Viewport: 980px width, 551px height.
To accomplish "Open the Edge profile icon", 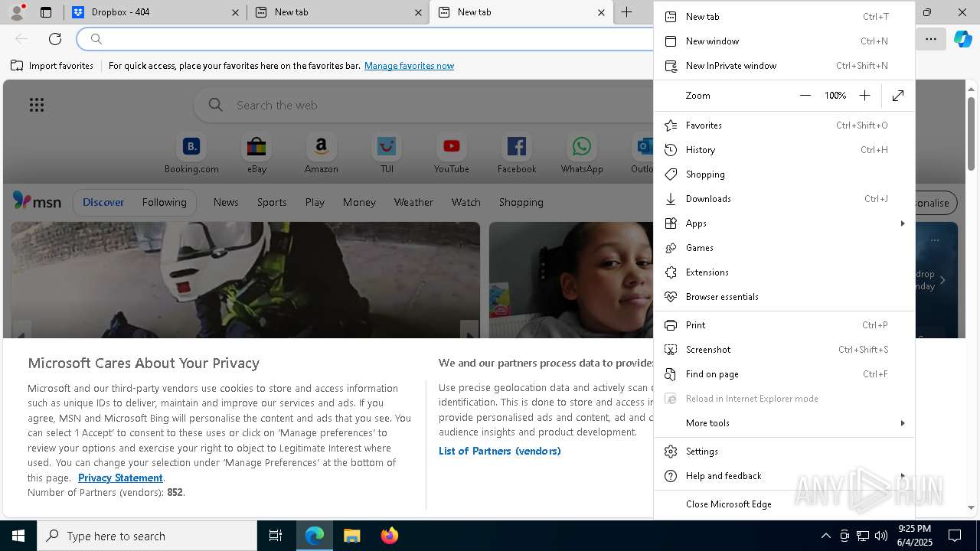I will click(17, 12).
